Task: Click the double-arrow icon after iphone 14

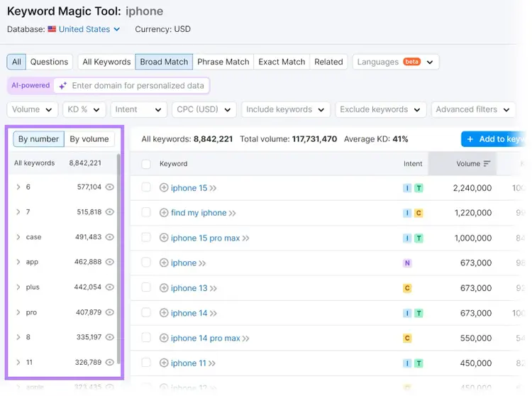Action: tap(213, 313)
